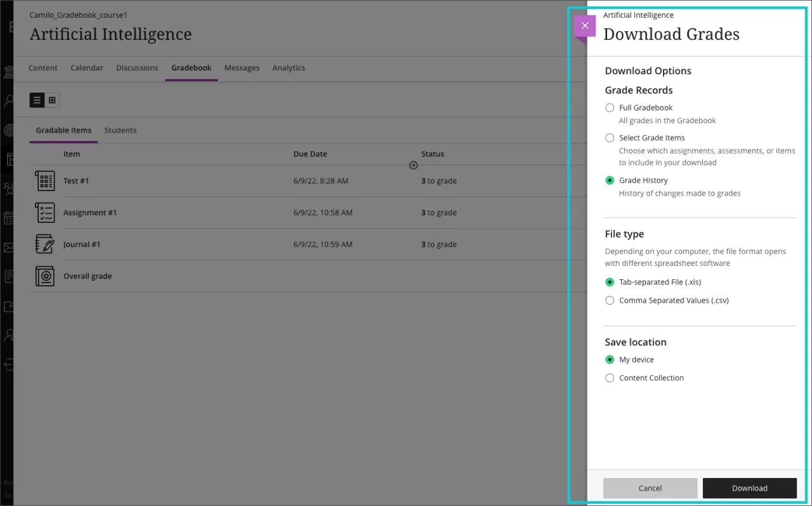Set save location to Content Collection

pyautogui.click(x=610, y=378)
